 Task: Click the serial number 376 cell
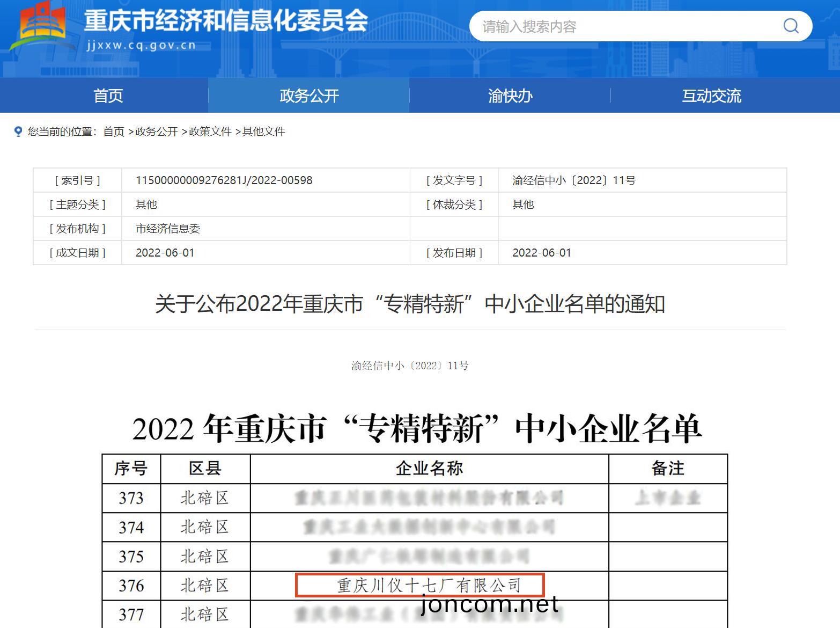(x=131, y=585)
